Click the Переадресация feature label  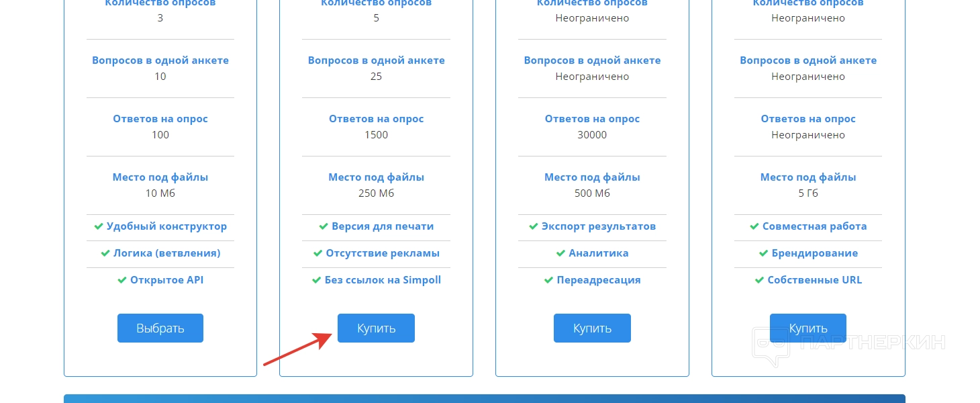point(598,280)
